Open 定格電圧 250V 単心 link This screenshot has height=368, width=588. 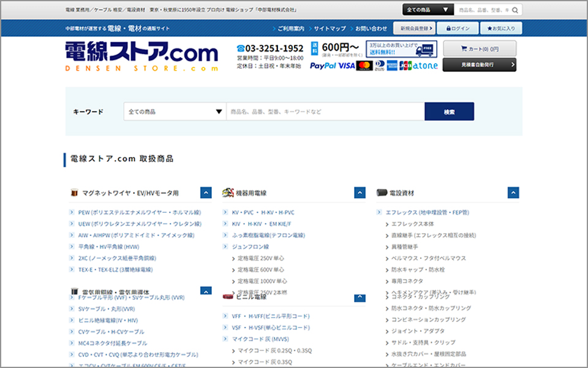(x=261, y=258)
